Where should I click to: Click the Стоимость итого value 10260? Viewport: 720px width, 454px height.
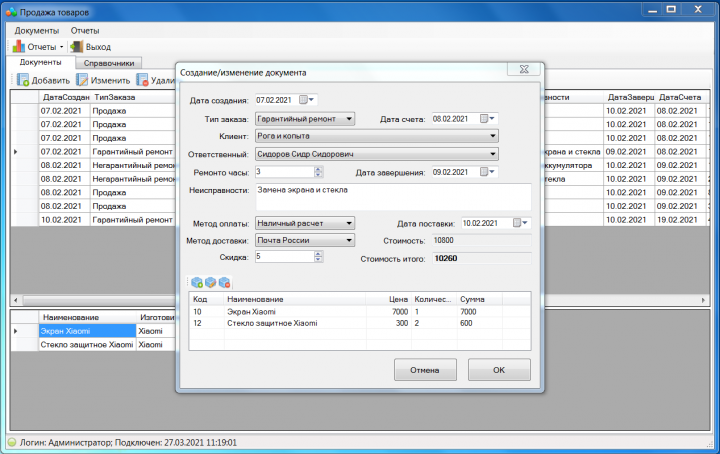[482, 258]
